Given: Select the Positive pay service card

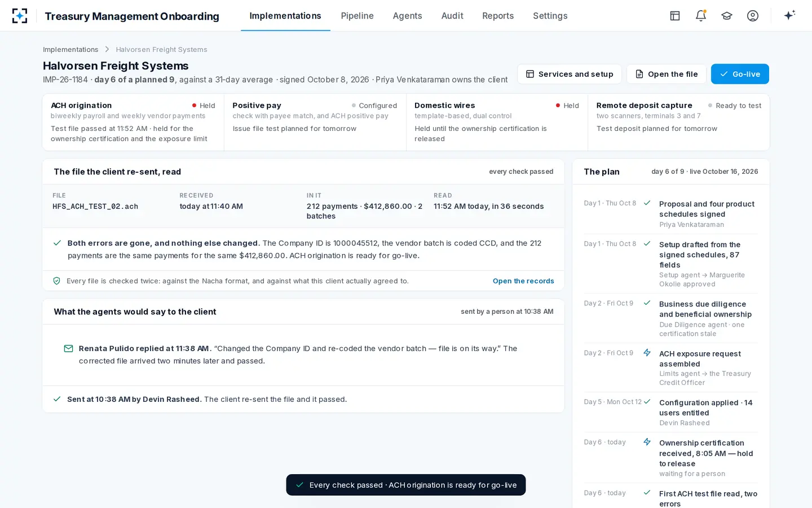Looking at the screenshot, I should [315, 122].
